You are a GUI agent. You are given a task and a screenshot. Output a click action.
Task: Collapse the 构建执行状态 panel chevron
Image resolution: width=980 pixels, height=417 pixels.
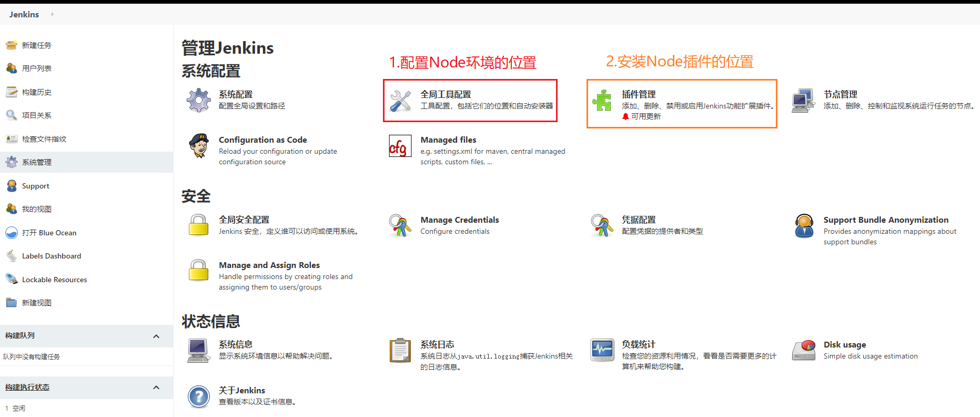click(x=156, y=388)
